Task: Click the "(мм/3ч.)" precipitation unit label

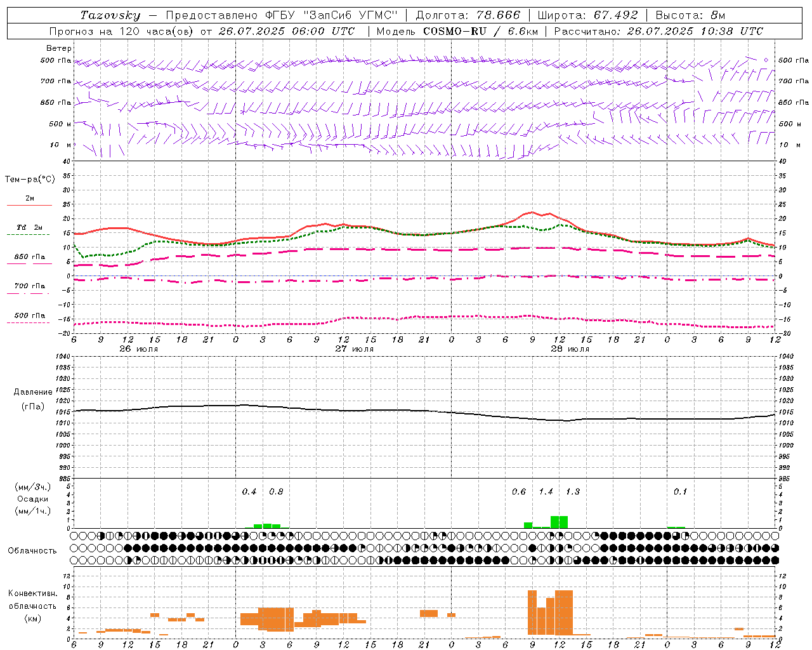Action: [32, 487]
